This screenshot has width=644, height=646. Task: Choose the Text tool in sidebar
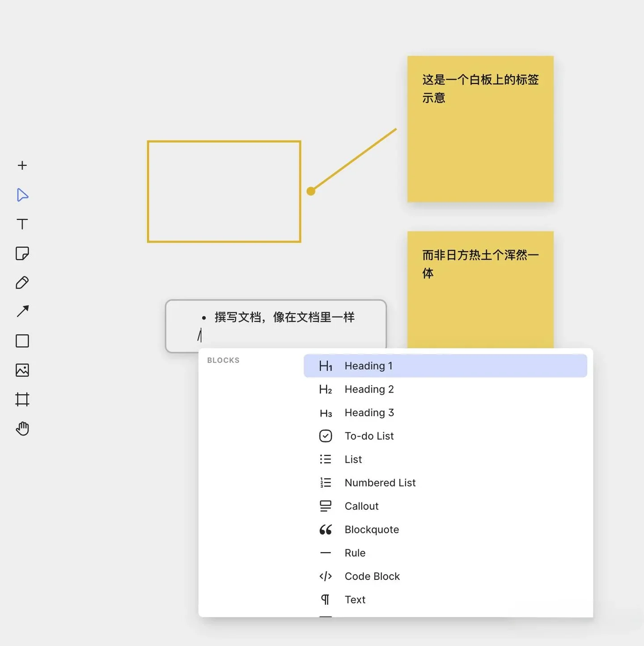[22, 224]
